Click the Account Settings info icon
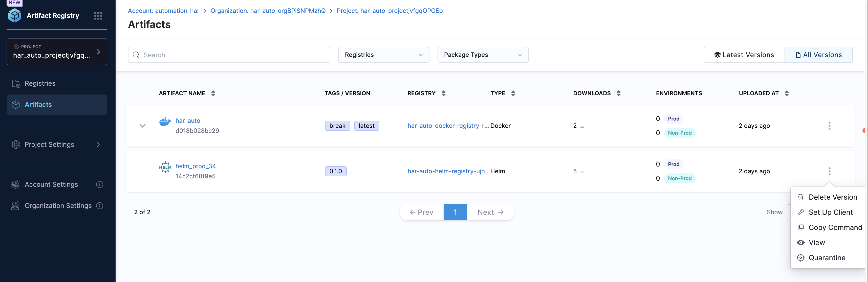 click(100, 184)
